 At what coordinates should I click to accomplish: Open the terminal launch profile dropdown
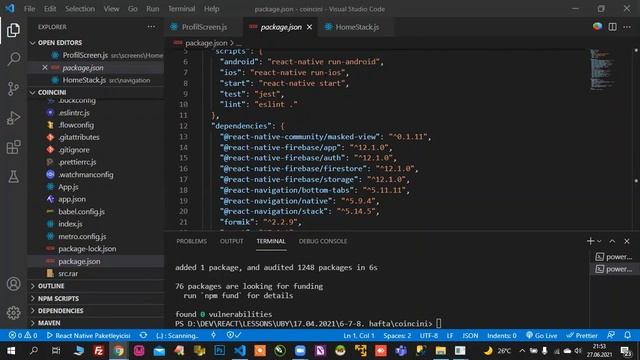click(599, 241)
